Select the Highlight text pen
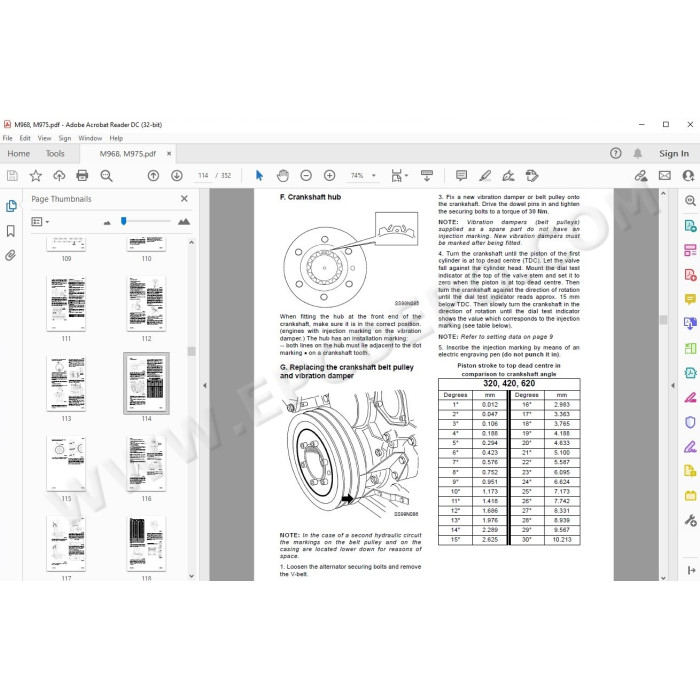The image size is (700, 700). pos(485,175)
